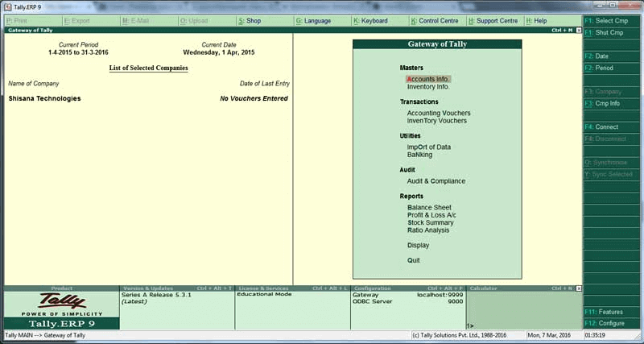Click the Version & Updates panel header

(x=177, y=288)
